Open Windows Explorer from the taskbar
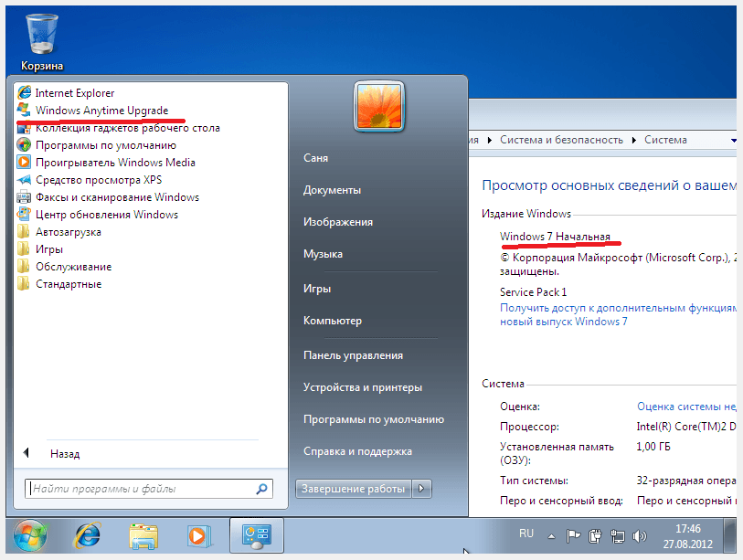 click(x=143, y=536)
